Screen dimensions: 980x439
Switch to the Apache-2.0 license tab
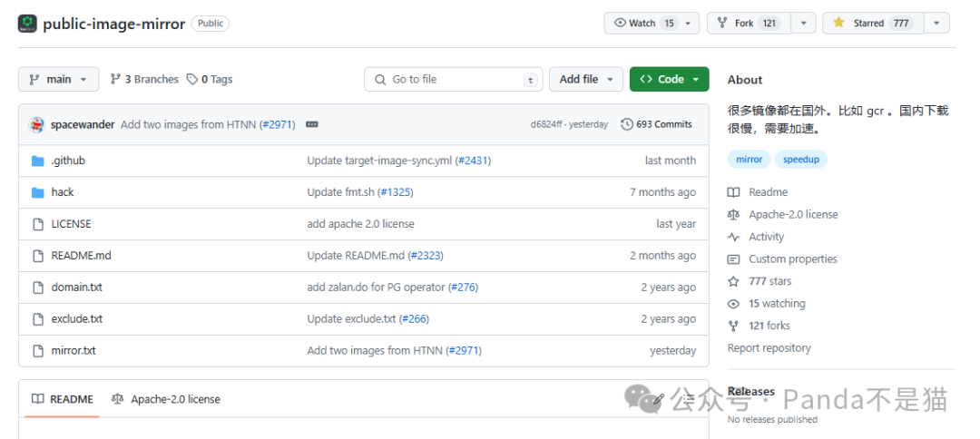166,399
